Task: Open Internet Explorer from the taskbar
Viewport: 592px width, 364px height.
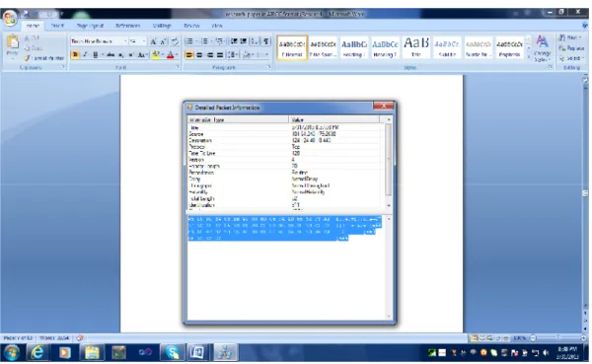Action: [37, 353]
